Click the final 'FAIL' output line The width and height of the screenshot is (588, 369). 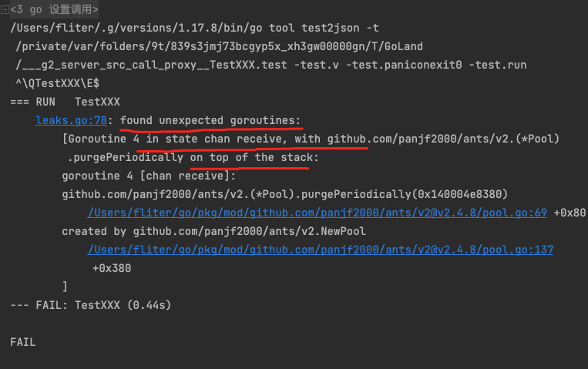point(23,342)
